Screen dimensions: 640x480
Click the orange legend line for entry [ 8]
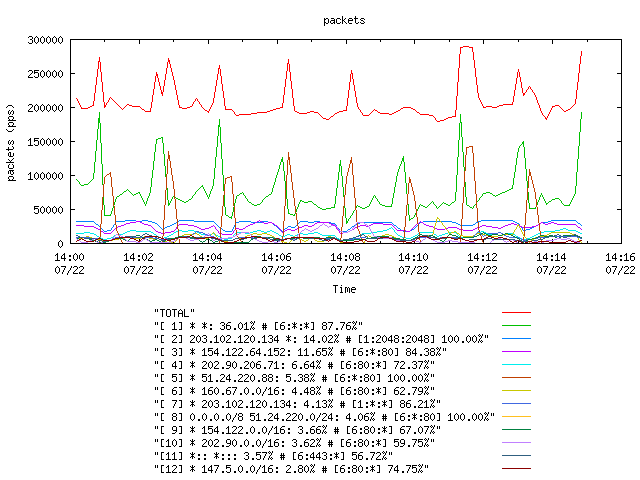tap(516, 417)
